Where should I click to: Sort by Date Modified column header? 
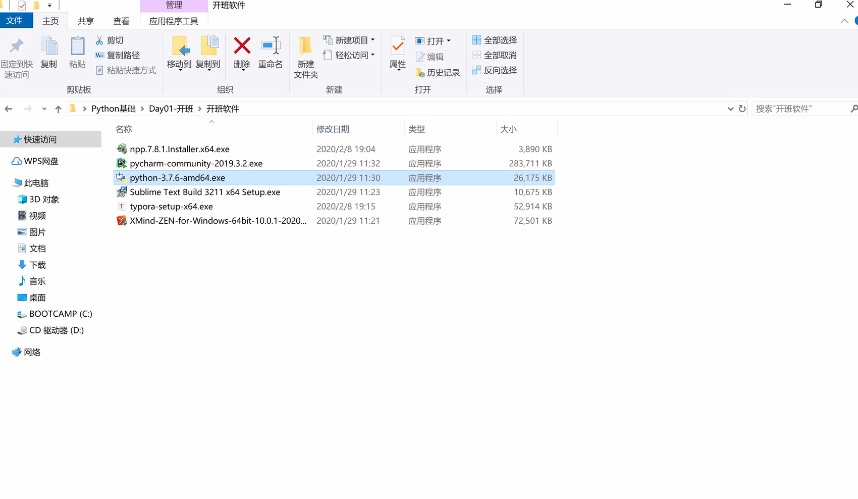[x=333, y=129]
